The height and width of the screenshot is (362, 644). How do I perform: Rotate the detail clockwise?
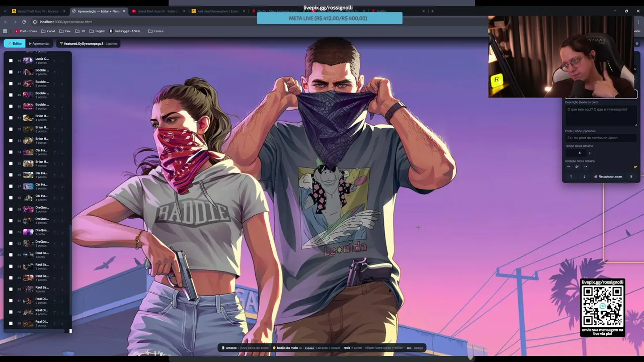click(585, 167)
